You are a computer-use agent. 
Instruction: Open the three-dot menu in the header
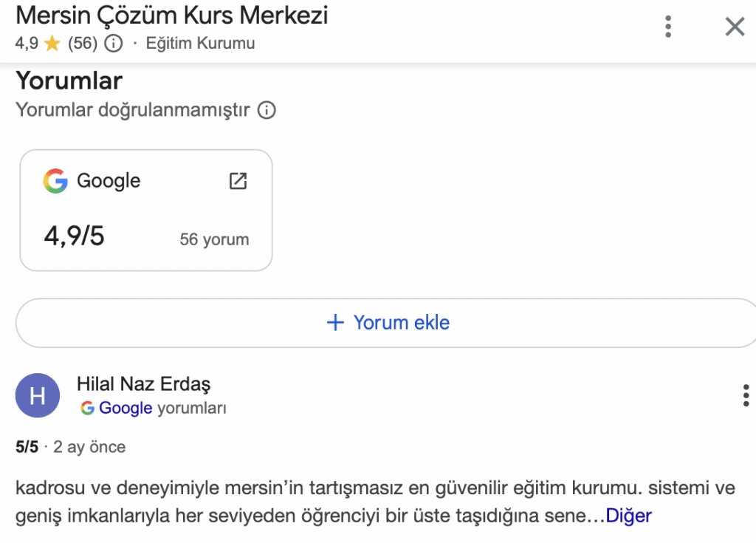(x=668, y=27)
